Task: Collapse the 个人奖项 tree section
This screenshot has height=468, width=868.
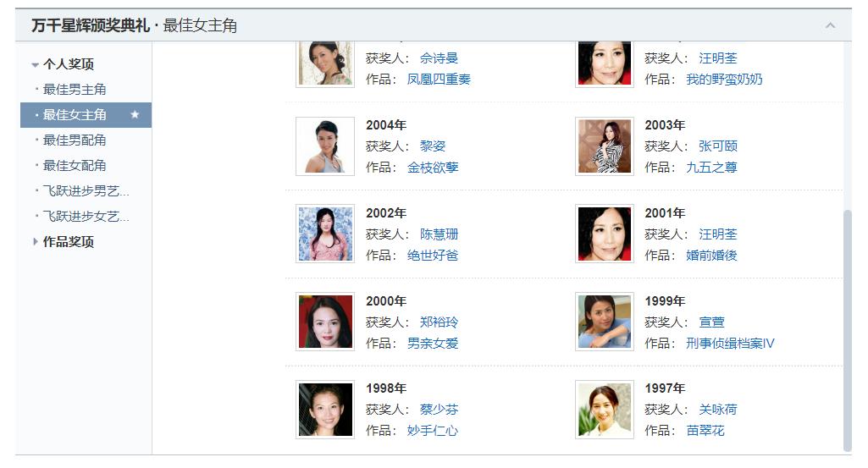Action: [36, 64]
